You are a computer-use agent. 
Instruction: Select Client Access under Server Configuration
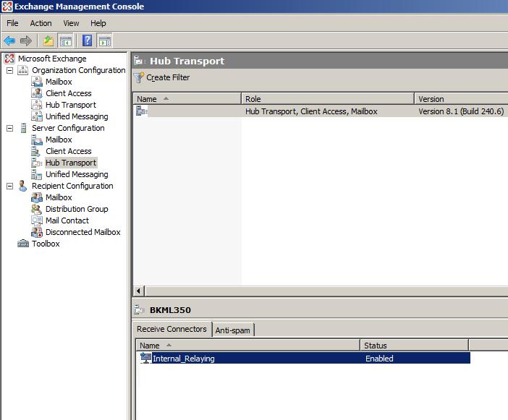click(68, 151)
